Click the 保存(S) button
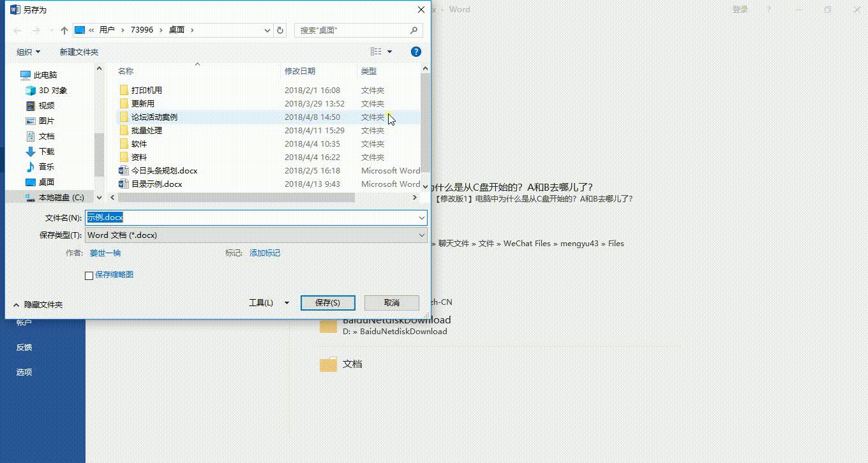The image size is (868, 463). pos(327,302)
